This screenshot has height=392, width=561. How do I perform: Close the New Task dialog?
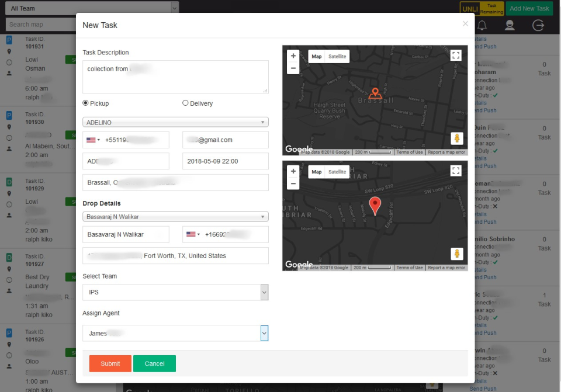pos(465,23)
